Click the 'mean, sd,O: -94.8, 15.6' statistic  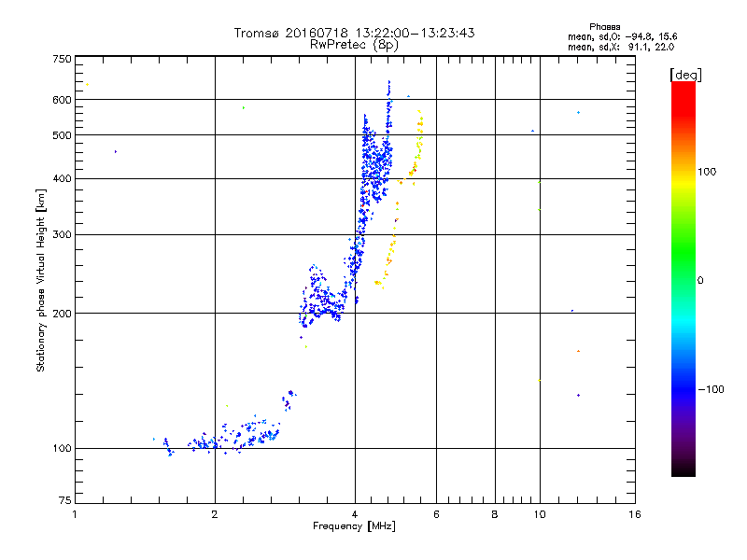pos(622,36)
